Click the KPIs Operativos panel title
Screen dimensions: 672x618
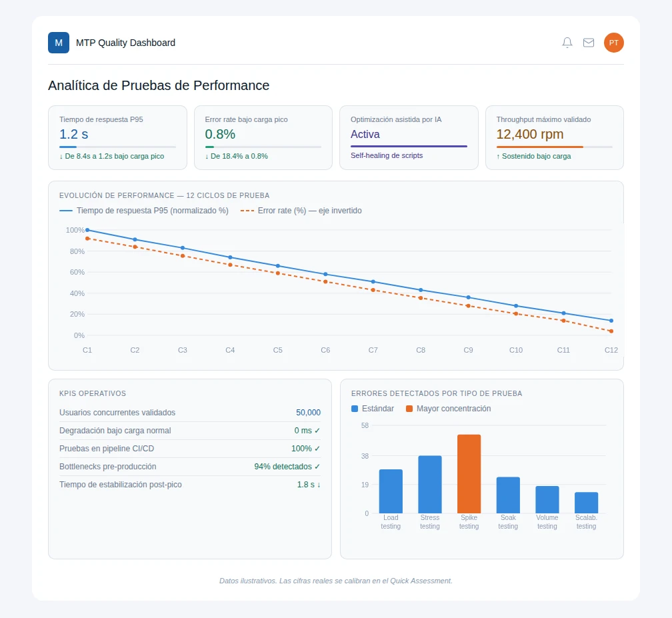pyautogui.click(x=93, y=393)
